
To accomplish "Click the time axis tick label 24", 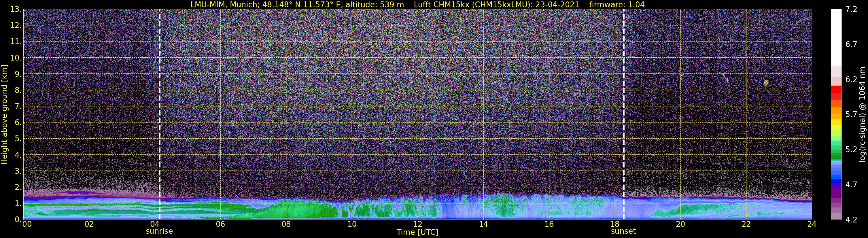I will click(812, 224).
